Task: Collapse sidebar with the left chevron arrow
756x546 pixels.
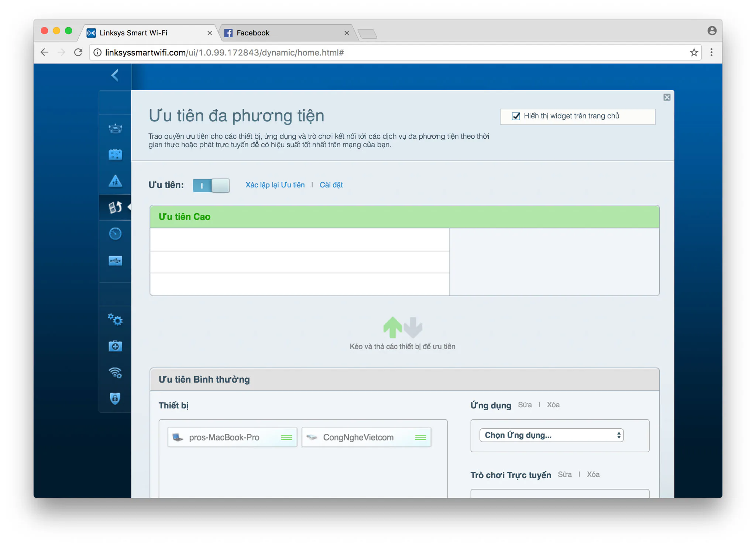Action: [115, 75]
